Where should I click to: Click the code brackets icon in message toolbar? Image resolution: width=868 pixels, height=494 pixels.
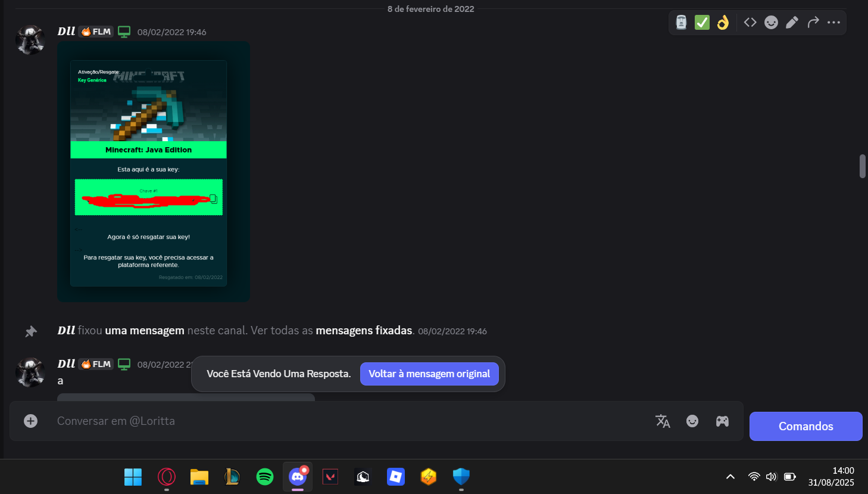(x=750, y=23)
